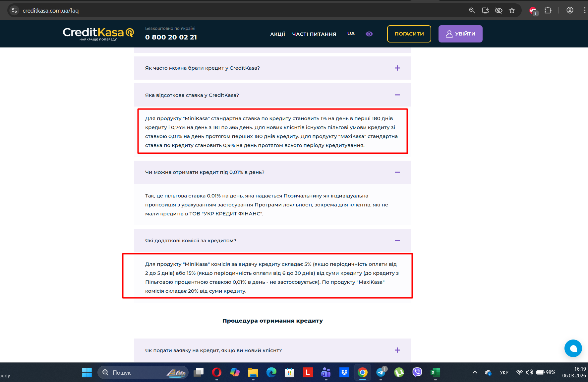The width and height of the screenshot is (588, 382).
Task: Open the АКЦІЇ menu item
Action: click(x=278, y=34)
